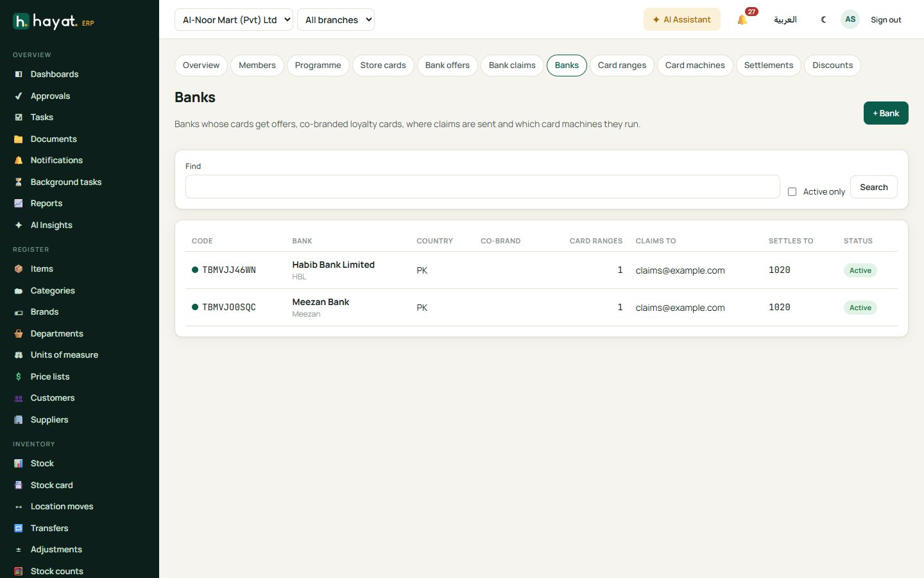Open the Card ranges tab
The width and height of the screenshot is (924, 578).
tap(622, 66)
